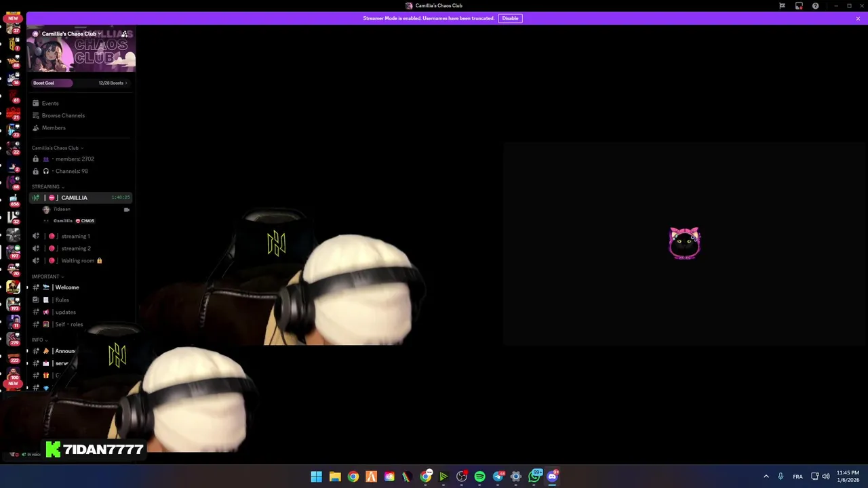This screenshot has height=488, width=868.
Task: Open the server with the 222 badge
Action: (13, 356)
